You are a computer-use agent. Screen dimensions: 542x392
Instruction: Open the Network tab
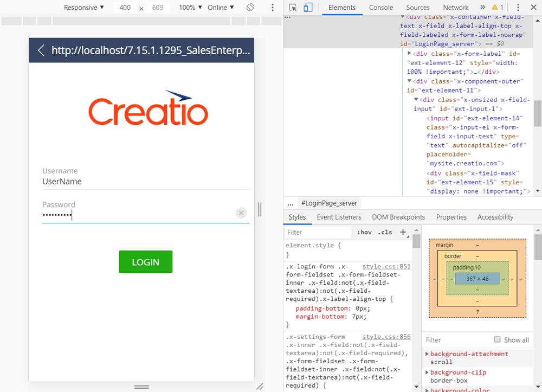(456, 7)
